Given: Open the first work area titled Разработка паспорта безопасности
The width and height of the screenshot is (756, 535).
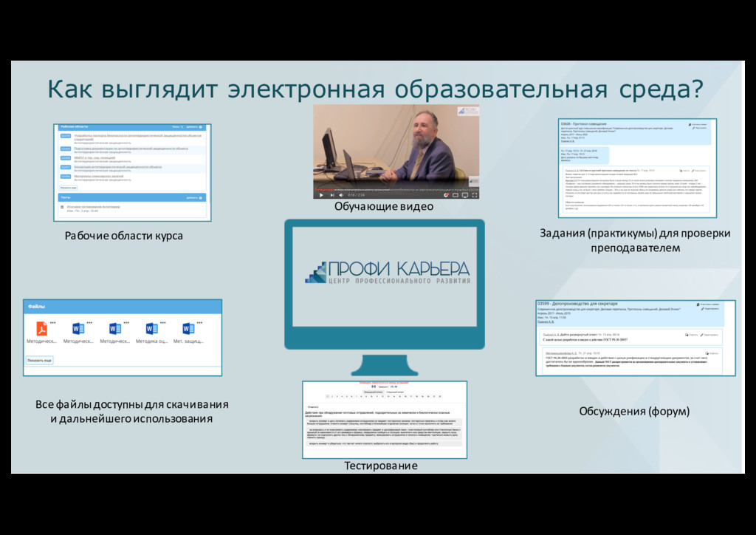Looking at the screenshot, I should (138, 137).
